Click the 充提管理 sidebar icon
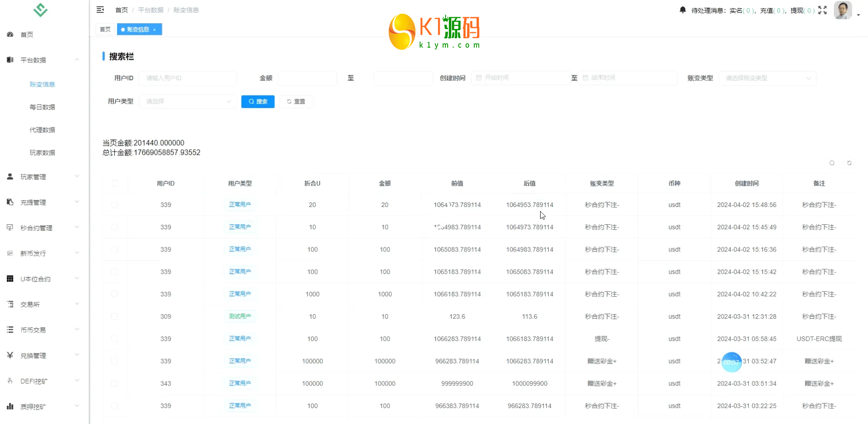Screen dimensions: 868x424 coord(10,202)
